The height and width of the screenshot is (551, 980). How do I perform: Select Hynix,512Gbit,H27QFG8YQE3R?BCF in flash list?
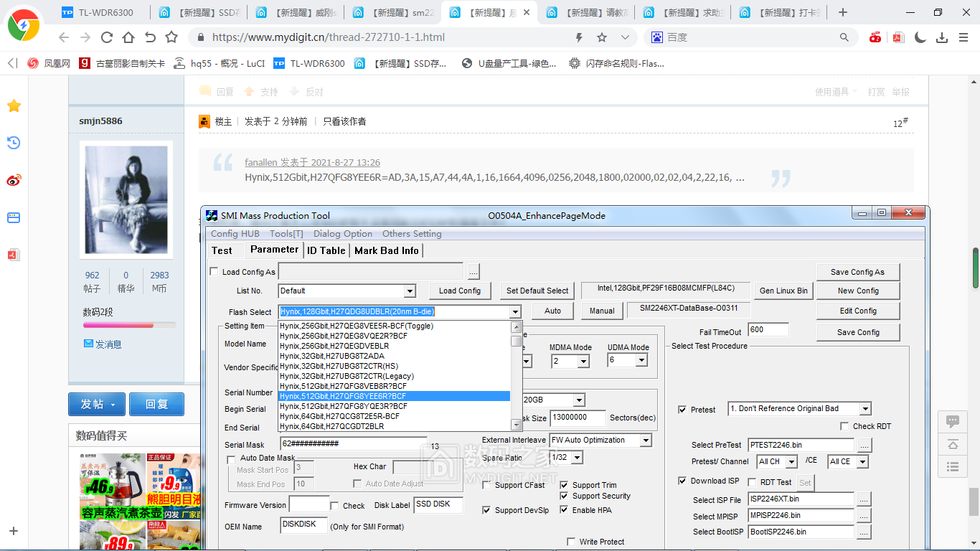(394, 406)
